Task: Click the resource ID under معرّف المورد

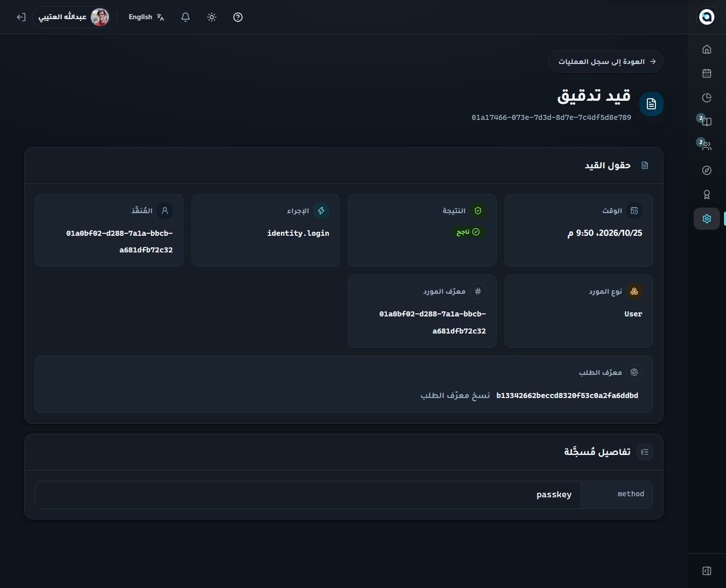Action: (433, 322)
